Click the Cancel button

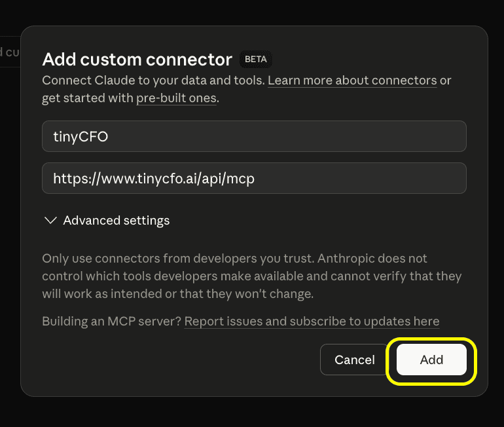coord(355,360)
